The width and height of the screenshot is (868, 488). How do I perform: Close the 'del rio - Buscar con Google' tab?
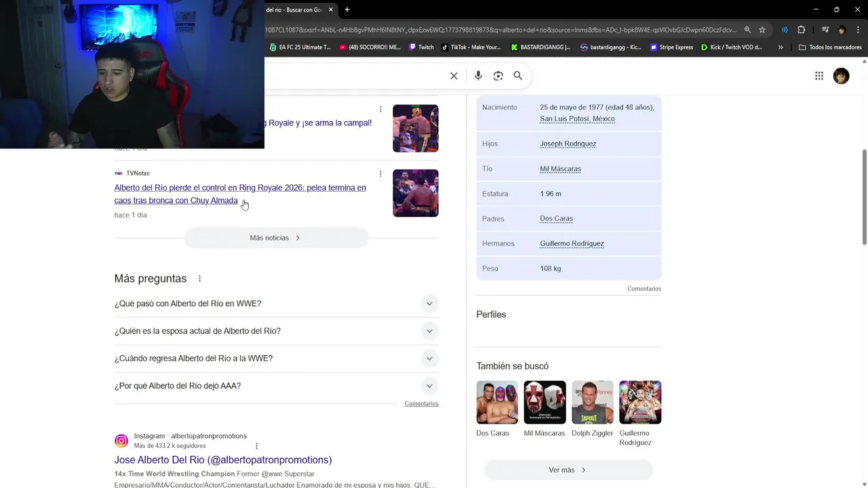pos(331,9)
